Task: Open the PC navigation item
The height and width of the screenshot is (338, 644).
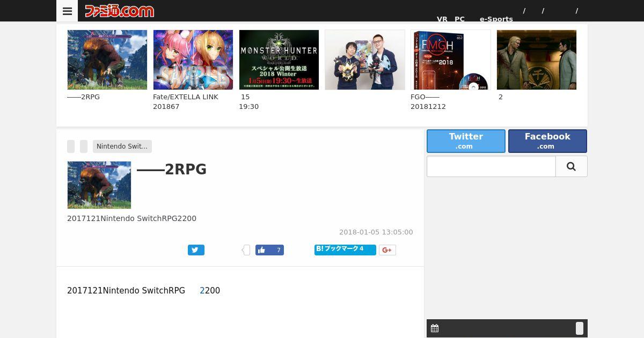Action: point(459,19)
